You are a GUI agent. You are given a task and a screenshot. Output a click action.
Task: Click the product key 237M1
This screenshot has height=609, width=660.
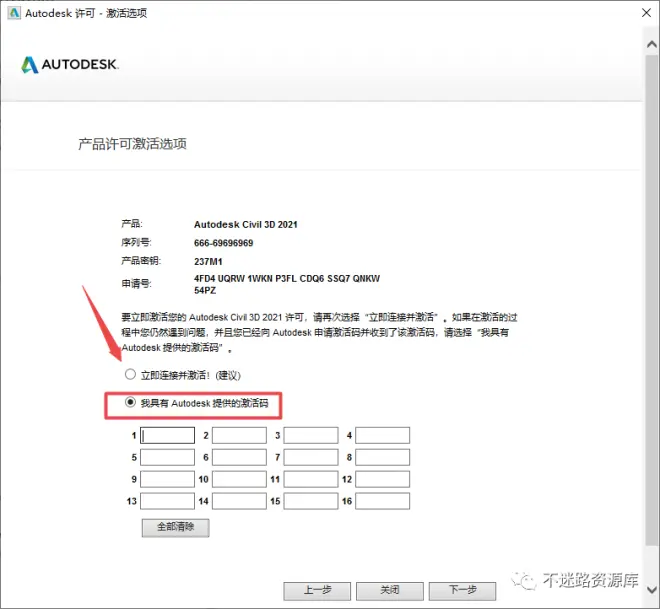[208, 262]
